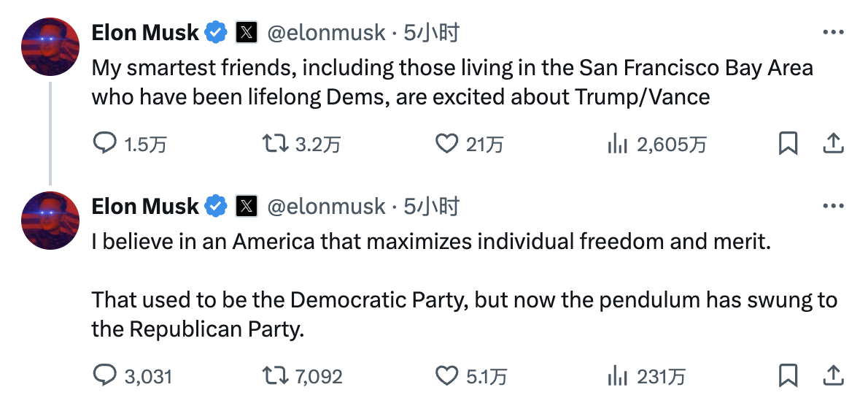The height and width of the screenshot is (406, 868).
Task: Click the Elon Musk name on second tweet
Action: (145, 207)
